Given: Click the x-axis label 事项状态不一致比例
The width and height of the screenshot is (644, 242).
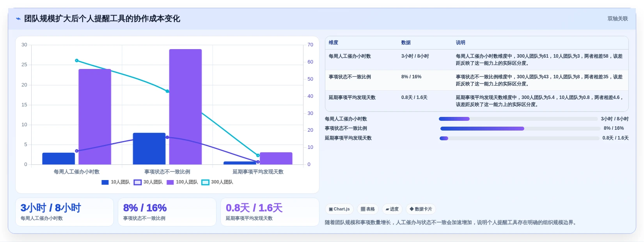Looking at the screenshot, I should pyautogui.click(x=167, y=172).
